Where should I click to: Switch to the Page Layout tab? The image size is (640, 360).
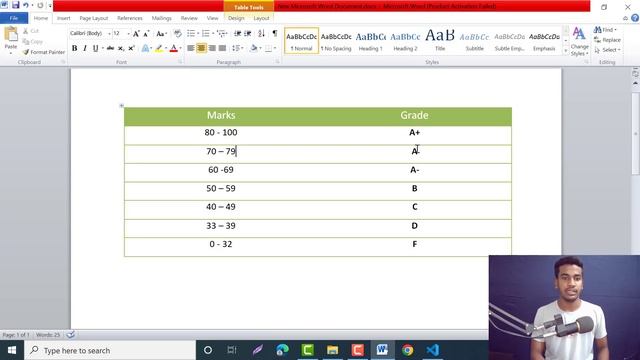(93, 18)
